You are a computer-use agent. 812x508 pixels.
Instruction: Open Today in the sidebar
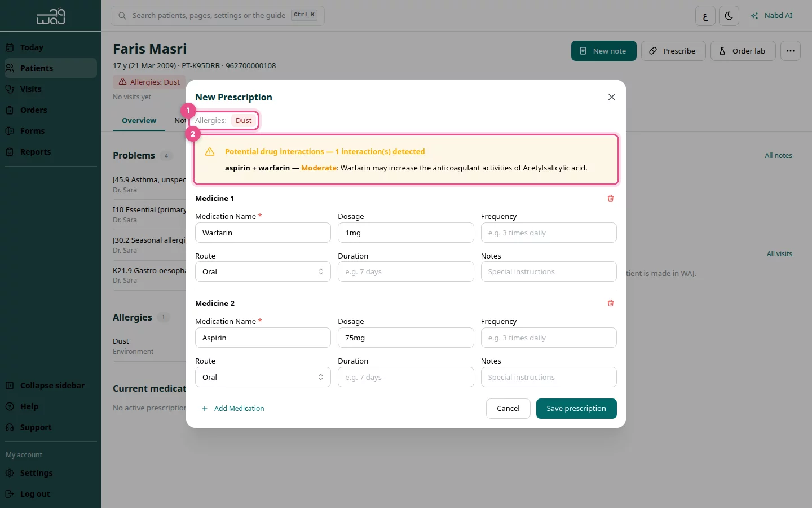(x=51, y=47)
